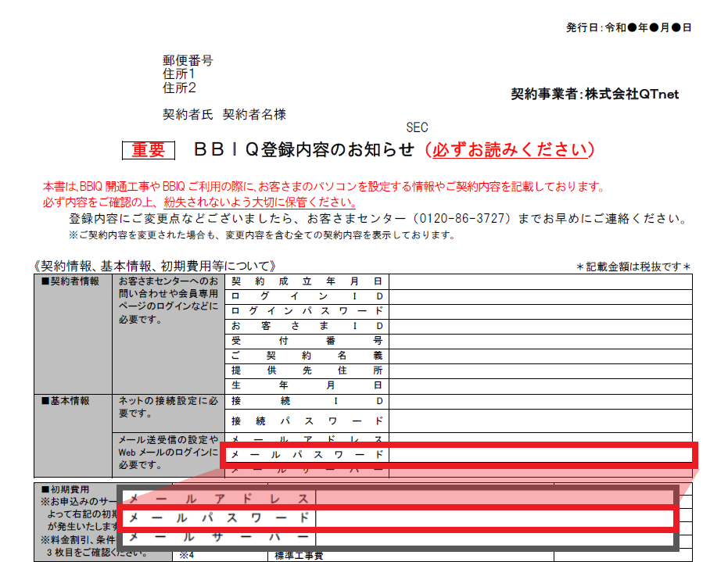Click the boxed 重要 label
This screenshot has width=728, height=562.
(x=149, y=150)
